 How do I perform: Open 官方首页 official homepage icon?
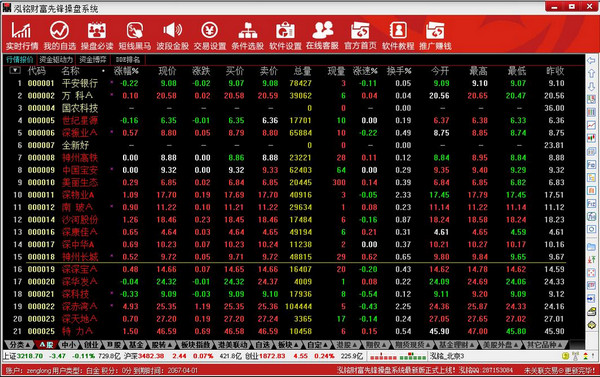(360, 35)
